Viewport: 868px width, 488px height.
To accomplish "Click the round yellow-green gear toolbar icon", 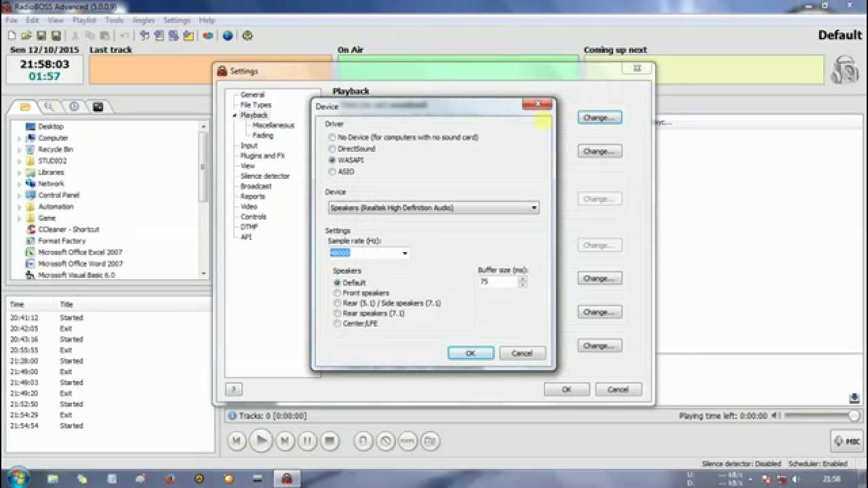I will coord(248,35).
